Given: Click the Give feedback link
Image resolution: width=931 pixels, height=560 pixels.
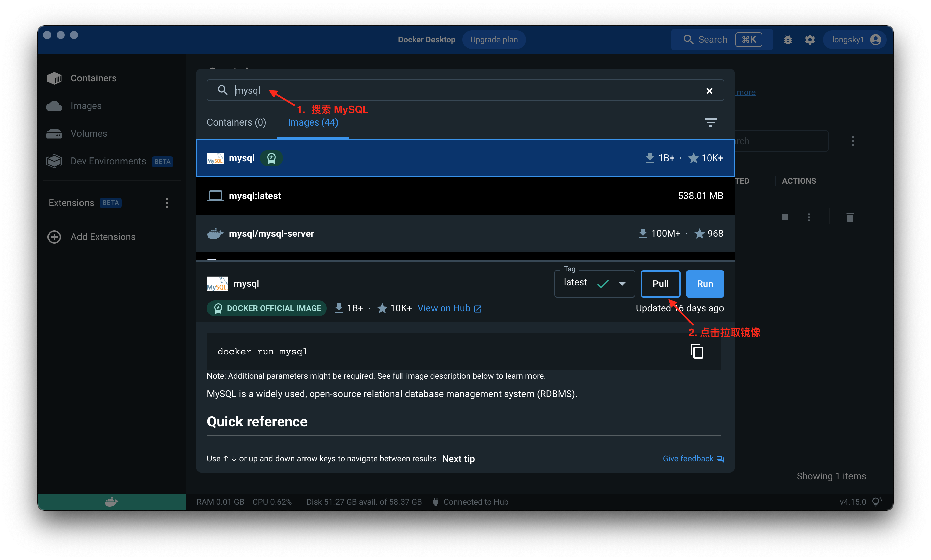Looking at the screenshot, I should (693, 458).
